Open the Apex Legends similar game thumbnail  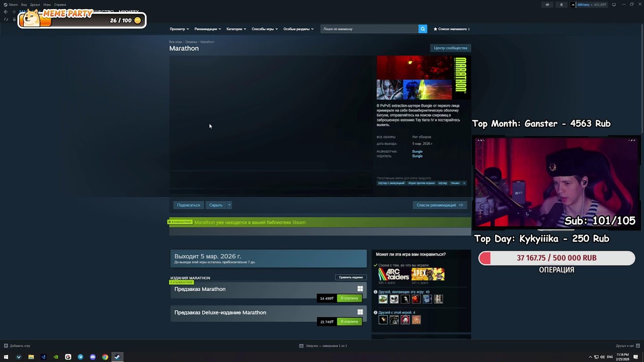pyautogui.click(x=428, y=274)
